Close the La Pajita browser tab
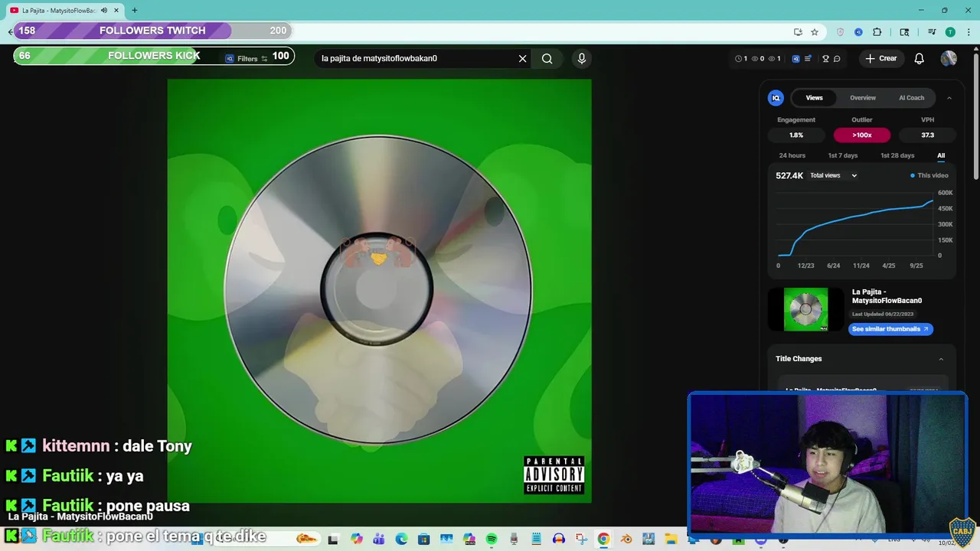Viewport: 980px width, 551px height. 116,11
